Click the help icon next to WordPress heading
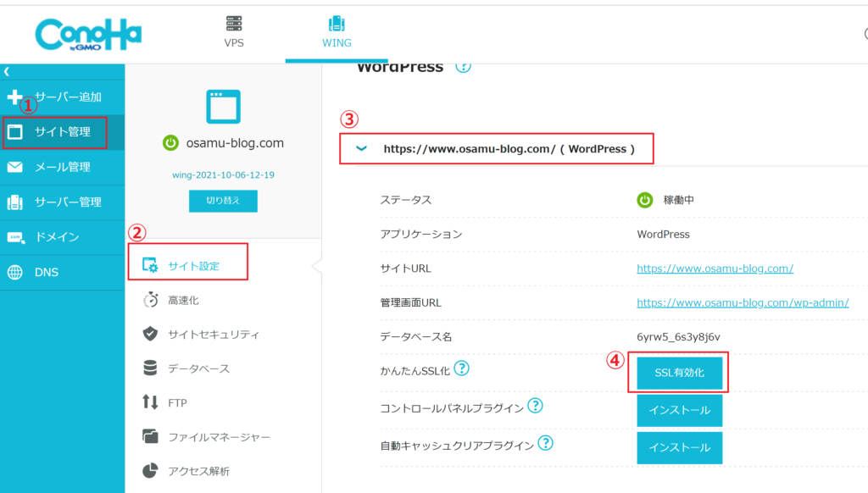Screen dimensions: 868x493 point(464,66)
